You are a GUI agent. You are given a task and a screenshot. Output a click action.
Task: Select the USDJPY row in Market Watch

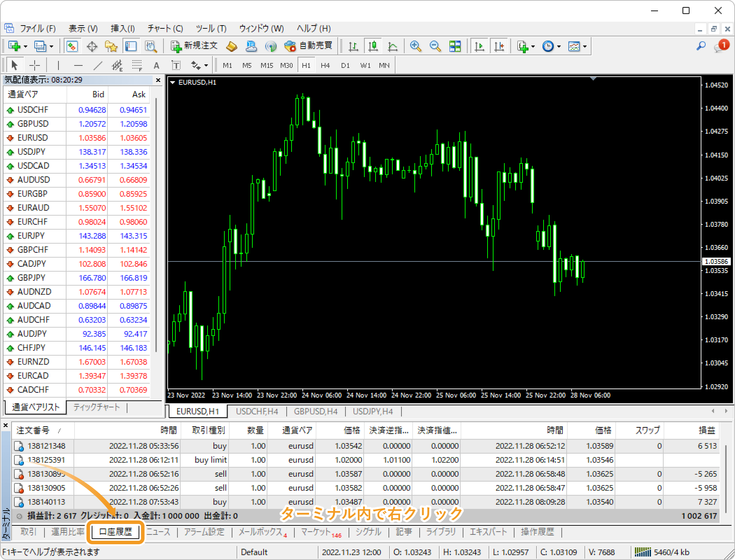pyautogui.click(x=77, y=152)
